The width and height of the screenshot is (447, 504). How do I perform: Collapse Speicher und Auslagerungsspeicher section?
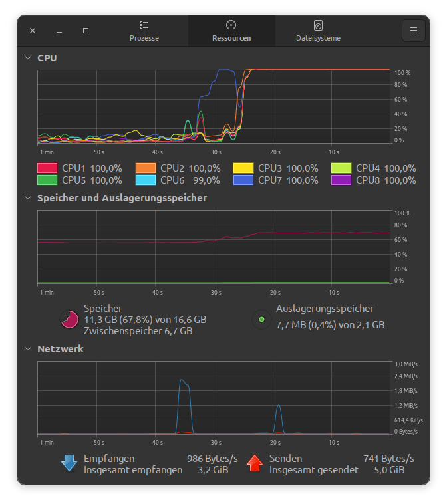tap(28, 198)
